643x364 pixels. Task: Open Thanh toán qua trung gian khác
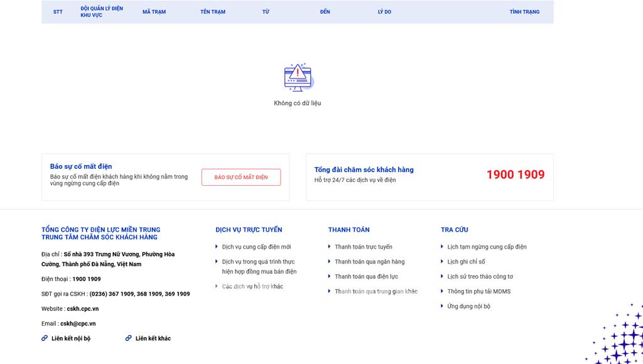(x=376, y=291)
